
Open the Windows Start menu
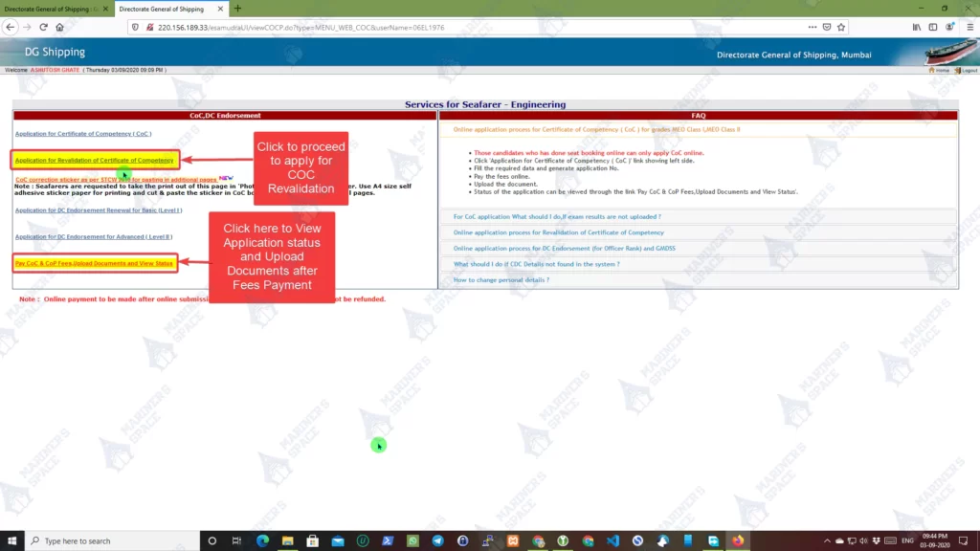11,540
